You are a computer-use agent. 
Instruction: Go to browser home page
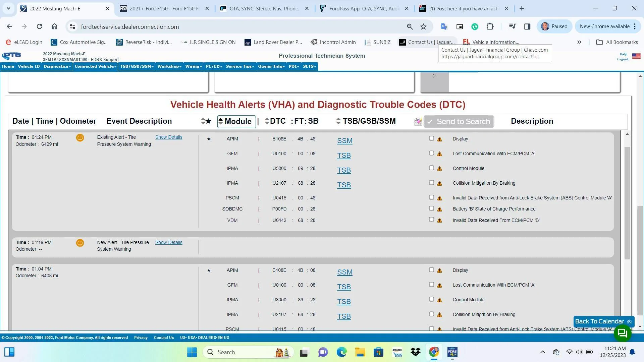pyautogui.click(x=54, y=26)
